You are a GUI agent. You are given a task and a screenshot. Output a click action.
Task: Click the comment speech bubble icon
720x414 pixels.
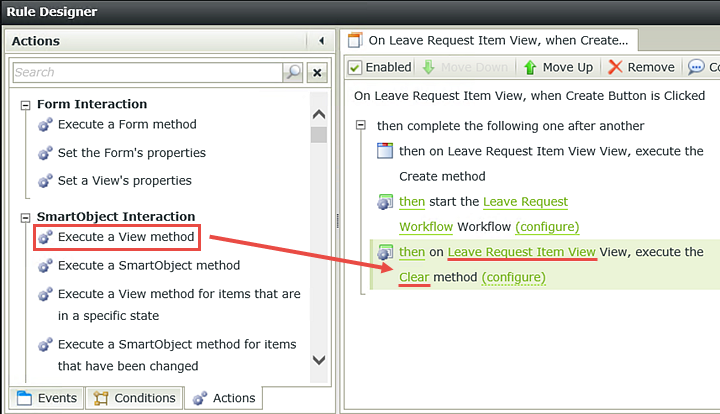tap(696, 67)
